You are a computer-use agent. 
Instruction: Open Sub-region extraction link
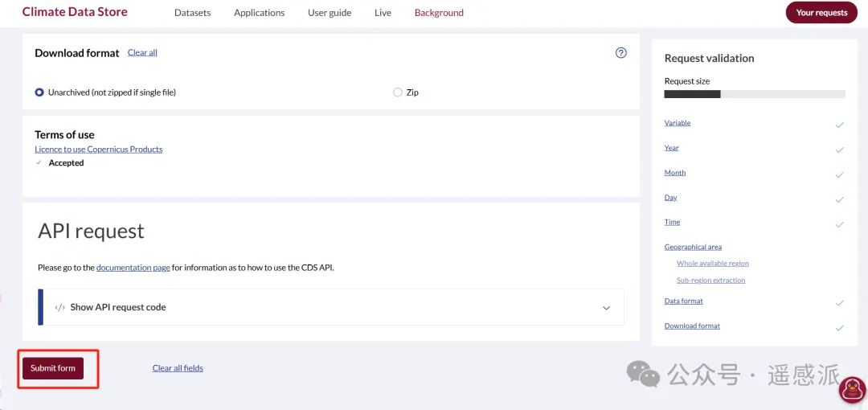[x=710, y=281]
